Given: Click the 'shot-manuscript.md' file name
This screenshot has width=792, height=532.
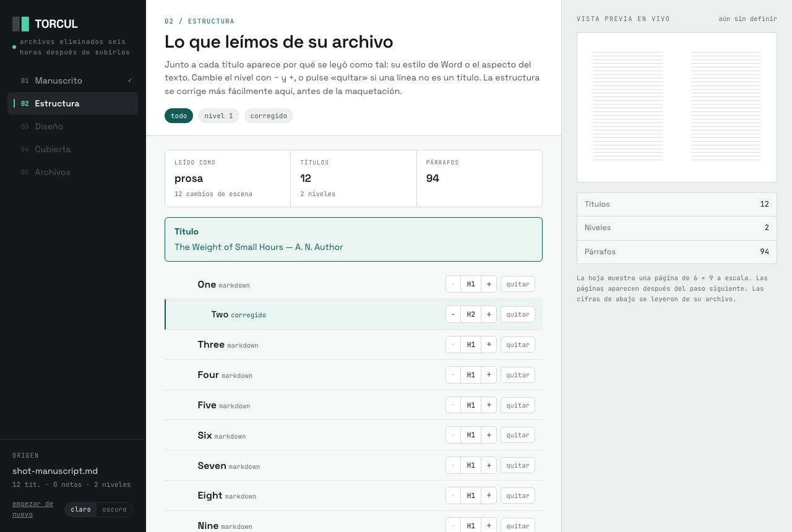Looking at the screenshot, I should [x=55, y=471].
